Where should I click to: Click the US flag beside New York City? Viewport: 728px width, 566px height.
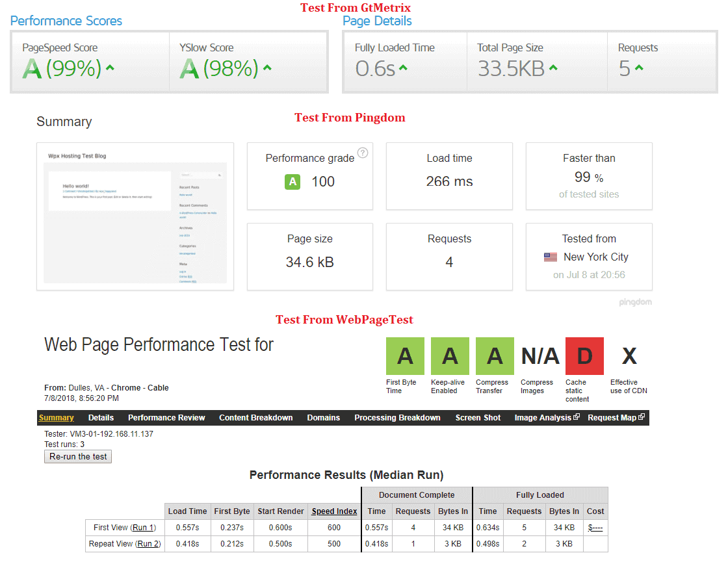pos(551,257)
